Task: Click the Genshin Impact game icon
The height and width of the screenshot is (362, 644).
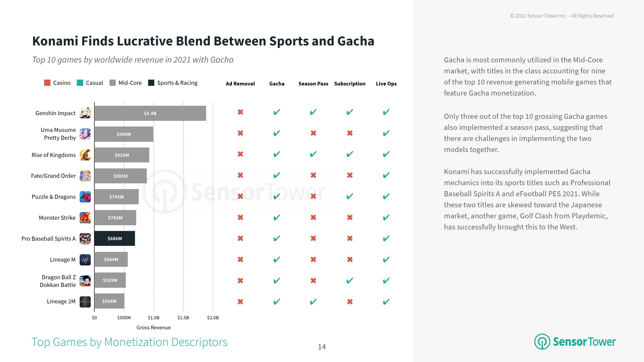Action: click(x=85, y=113)
